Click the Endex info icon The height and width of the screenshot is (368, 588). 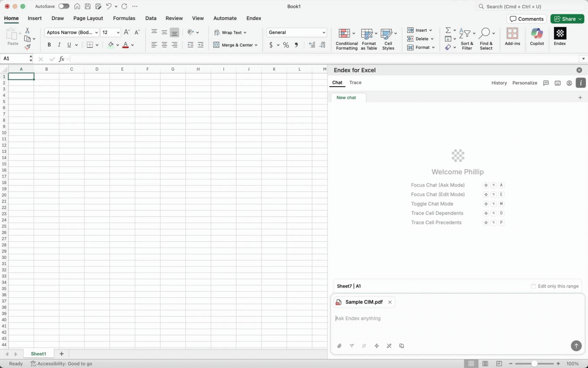click(x=581, y=83)
